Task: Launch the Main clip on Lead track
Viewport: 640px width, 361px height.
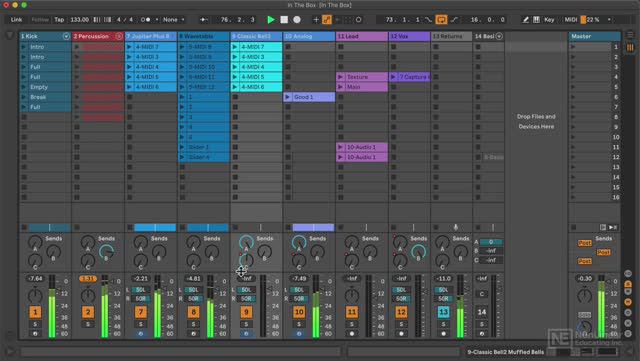Action: pos(340,87)
